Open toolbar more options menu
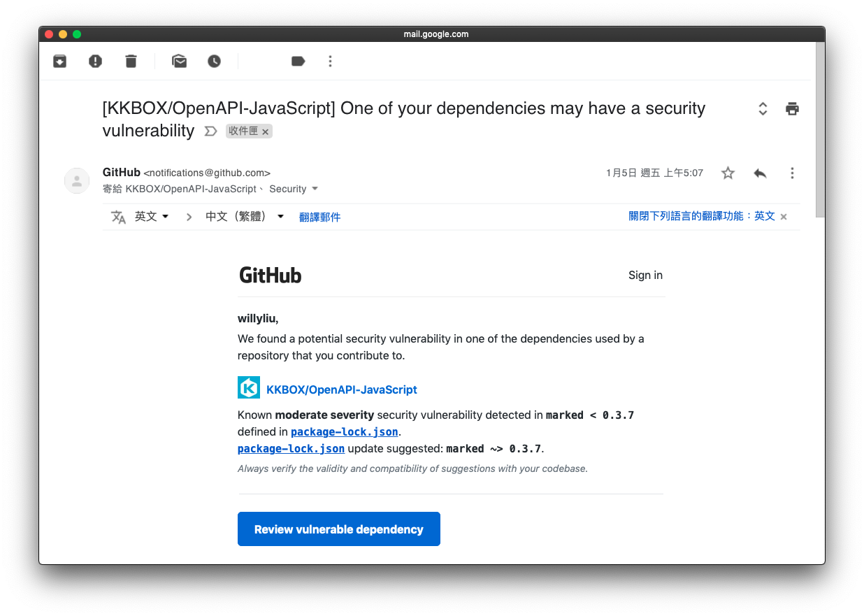This screenshot has width=864, height=616. tap(331, 62)
